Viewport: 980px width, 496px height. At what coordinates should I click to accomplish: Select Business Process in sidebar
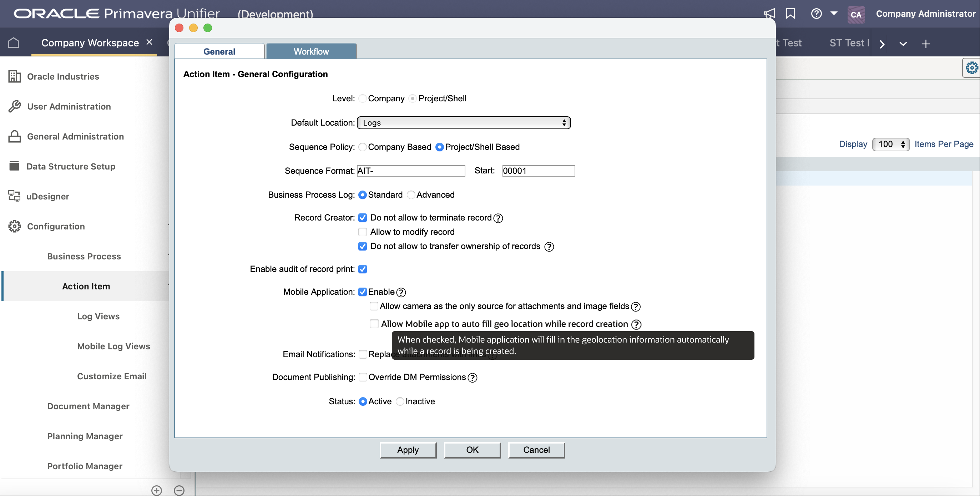pyautogui.click(x=84, y=257)
